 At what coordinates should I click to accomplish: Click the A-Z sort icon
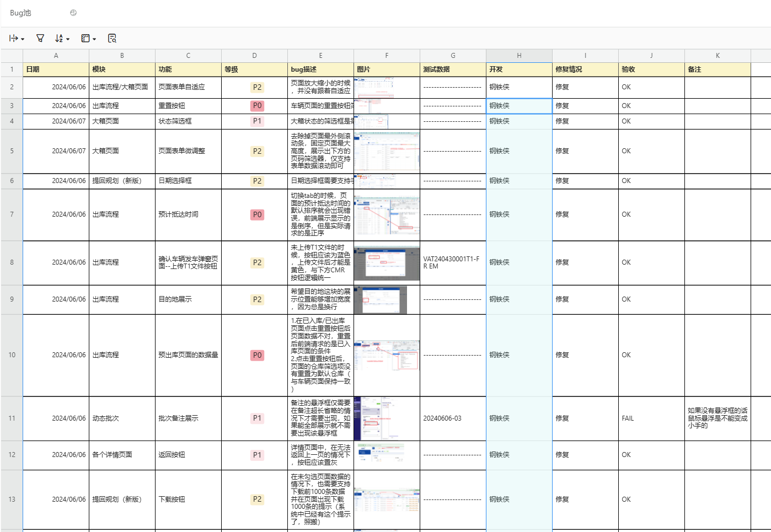coord(59,38)
